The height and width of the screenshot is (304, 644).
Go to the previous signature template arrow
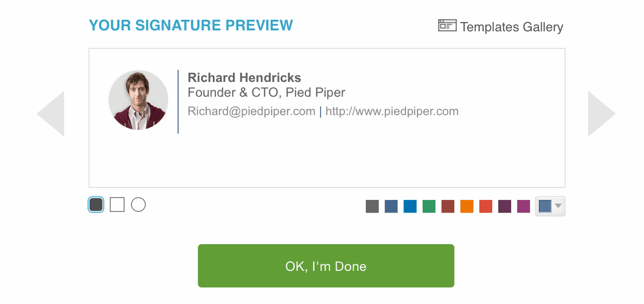click(x=51, y=114)
